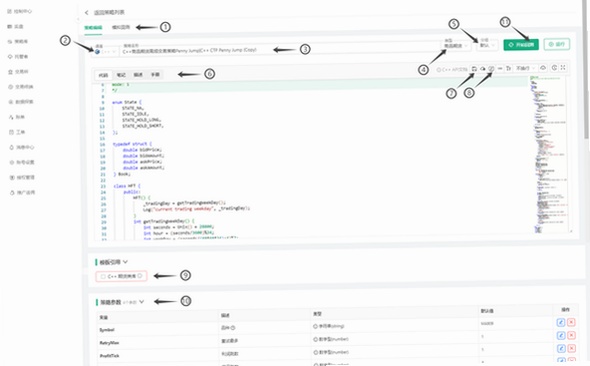The width and height of the screenshot is (590, 366).
Task: Select the 代码 editor tab
Action: (103, 75)
